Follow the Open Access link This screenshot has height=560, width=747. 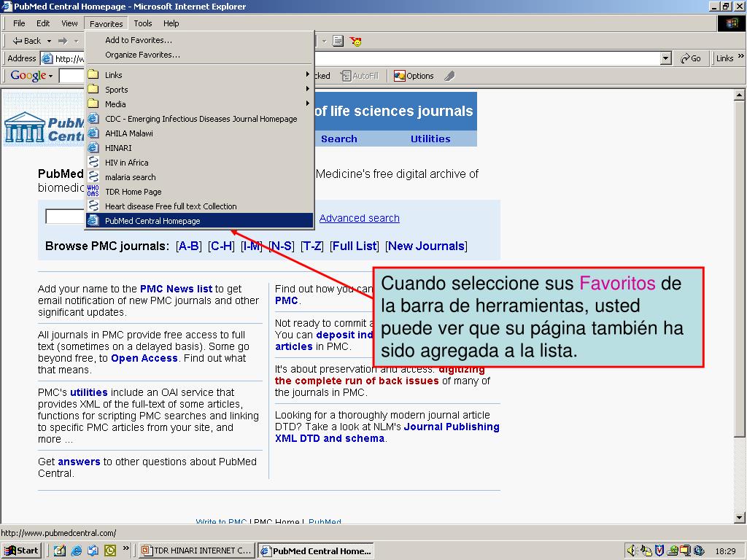click(x=144, y=358)
